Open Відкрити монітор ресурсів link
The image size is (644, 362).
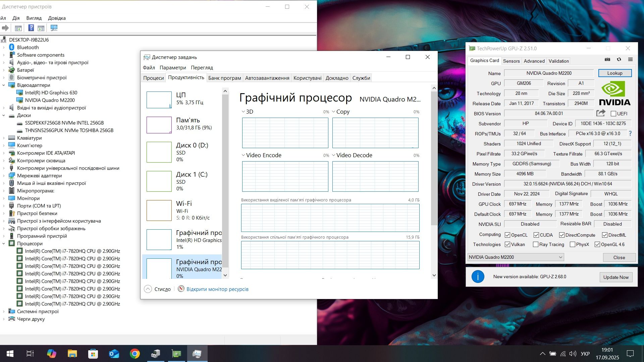click(217, 289)
